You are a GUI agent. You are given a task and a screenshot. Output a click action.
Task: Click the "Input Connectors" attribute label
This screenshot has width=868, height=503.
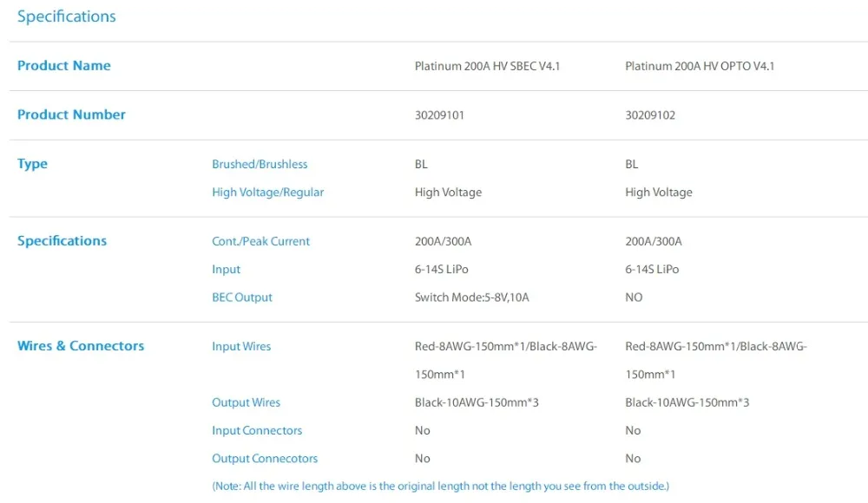point(257,430)
